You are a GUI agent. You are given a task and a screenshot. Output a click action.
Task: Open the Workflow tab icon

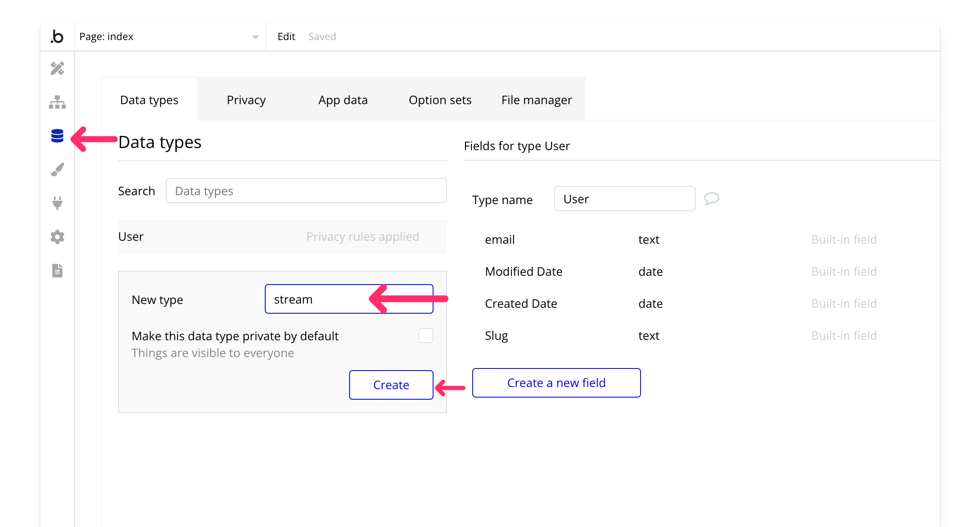(x=57, y=102)
